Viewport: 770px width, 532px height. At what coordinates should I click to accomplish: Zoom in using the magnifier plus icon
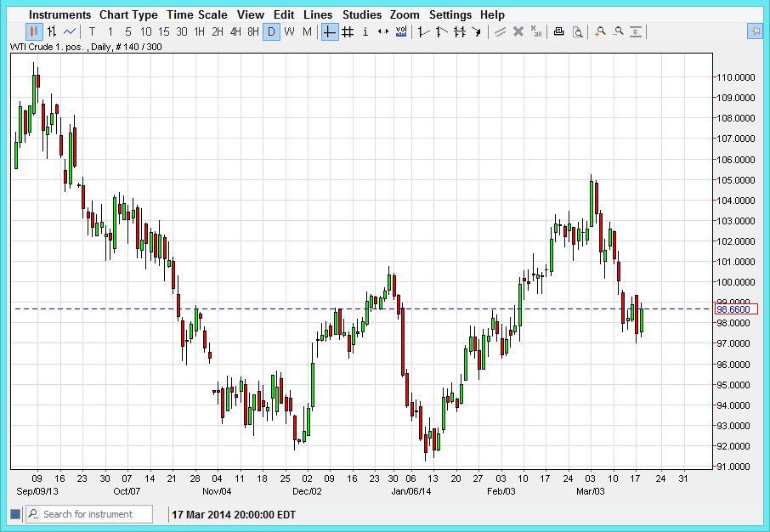[x=602, y=31]
